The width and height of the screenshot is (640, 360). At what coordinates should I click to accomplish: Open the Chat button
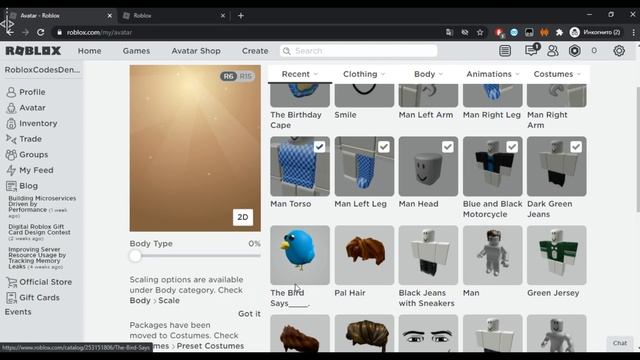(x=620, y=343)
